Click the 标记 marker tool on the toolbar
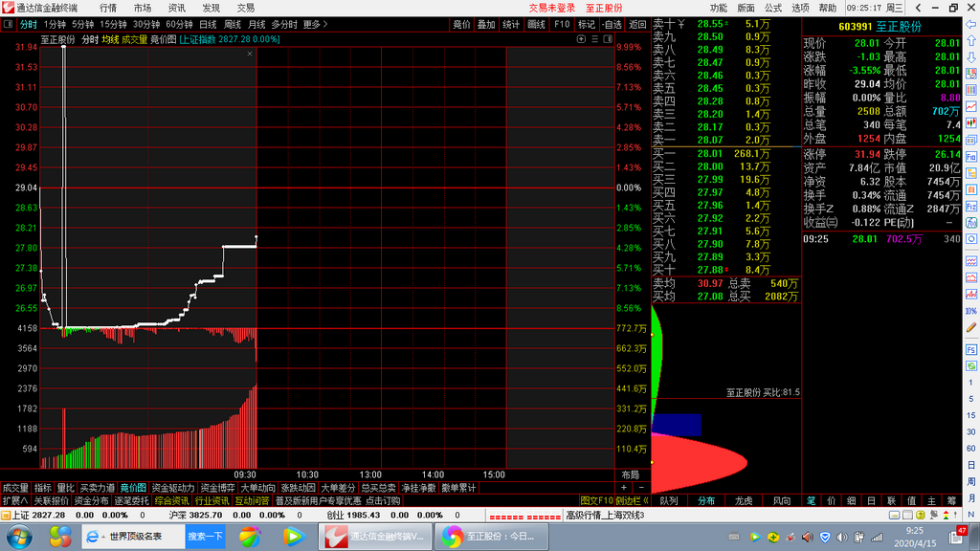Viewport: 980px width, 551px height. tap(587, 25)
